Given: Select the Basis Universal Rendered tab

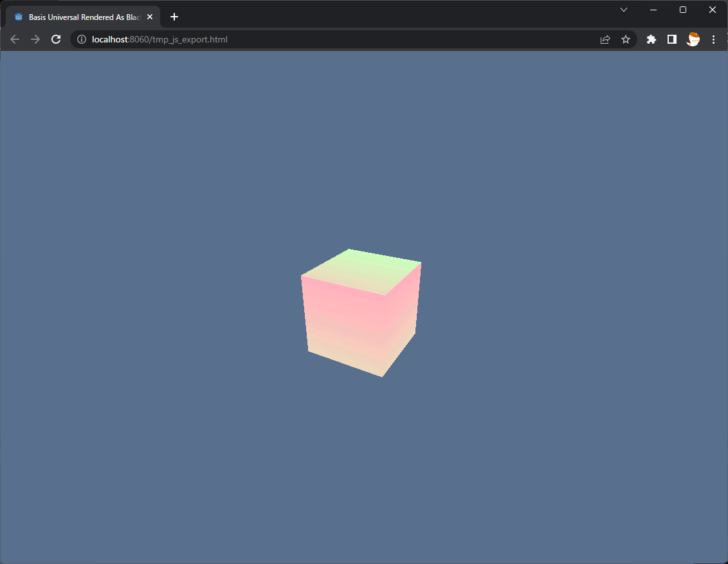Looking at the screenshot, I should [84, 17].
